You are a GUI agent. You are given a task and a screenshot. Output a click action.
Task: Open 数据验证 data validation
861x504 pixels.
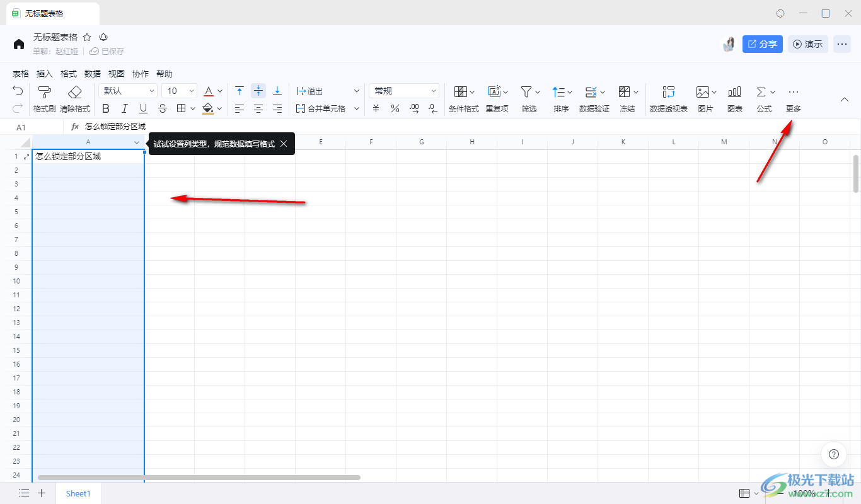(594, 99)
